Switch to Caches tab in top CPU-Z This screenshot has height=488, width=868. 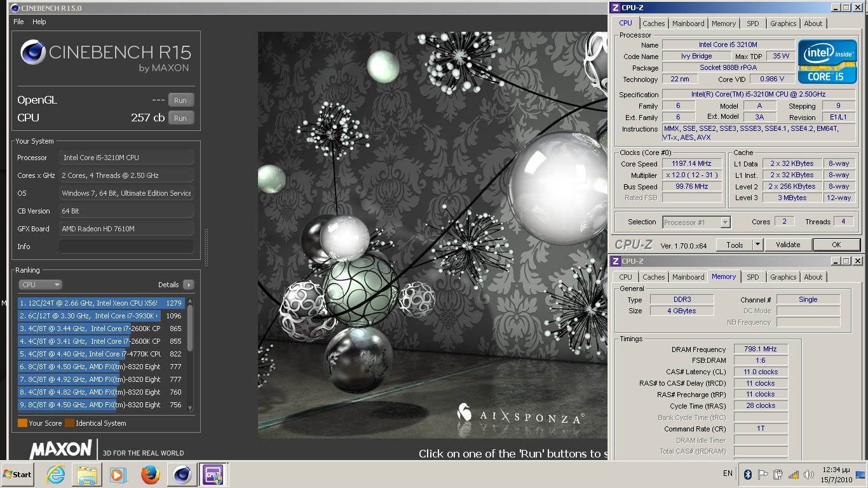coord(653,24)
